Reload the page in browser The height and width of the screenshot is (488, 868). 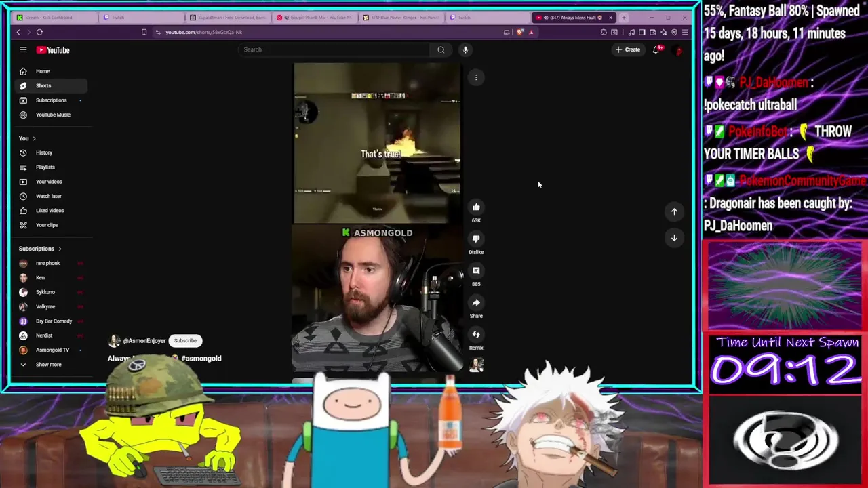[39, 32]
